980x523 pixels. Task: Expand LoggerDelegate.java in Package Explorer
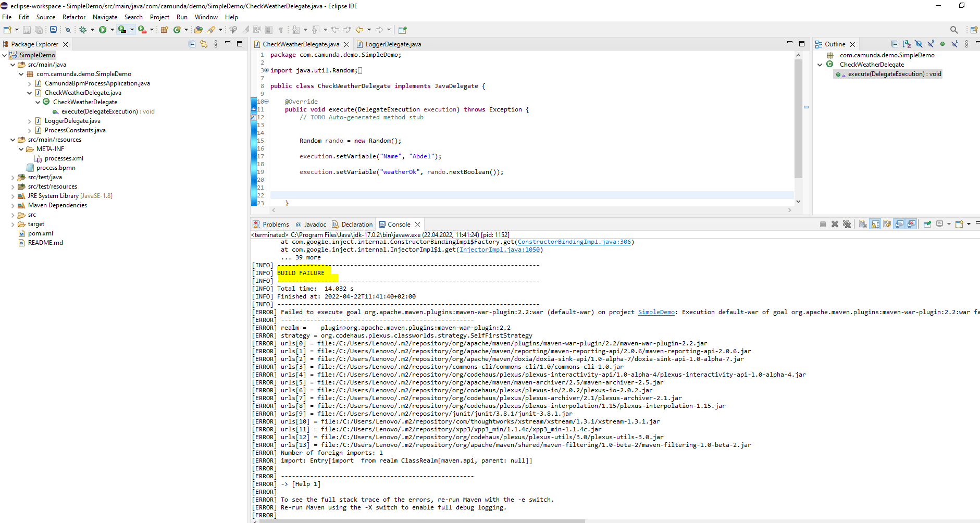30,121
